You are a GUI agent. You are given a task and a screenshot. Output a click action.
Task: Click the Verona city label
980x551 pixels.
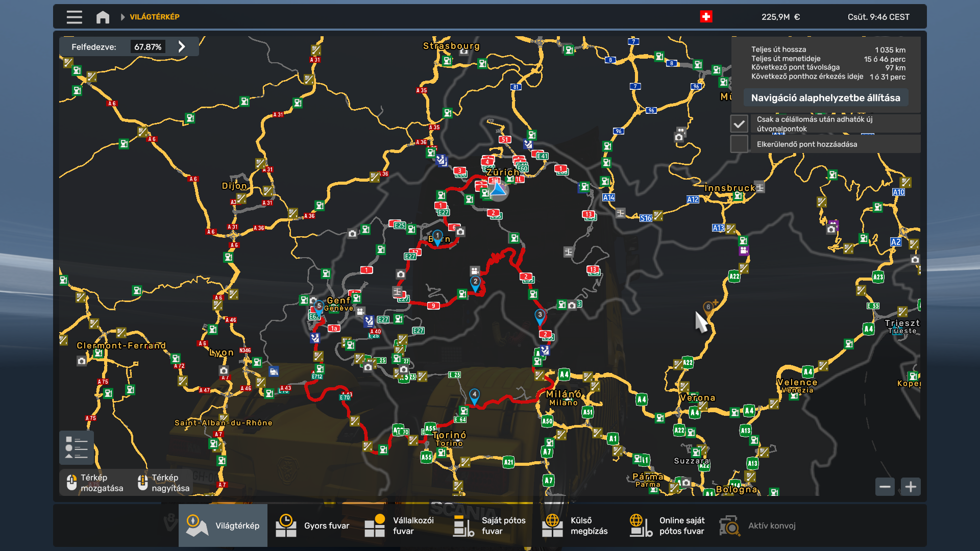(x=698, y=398)
